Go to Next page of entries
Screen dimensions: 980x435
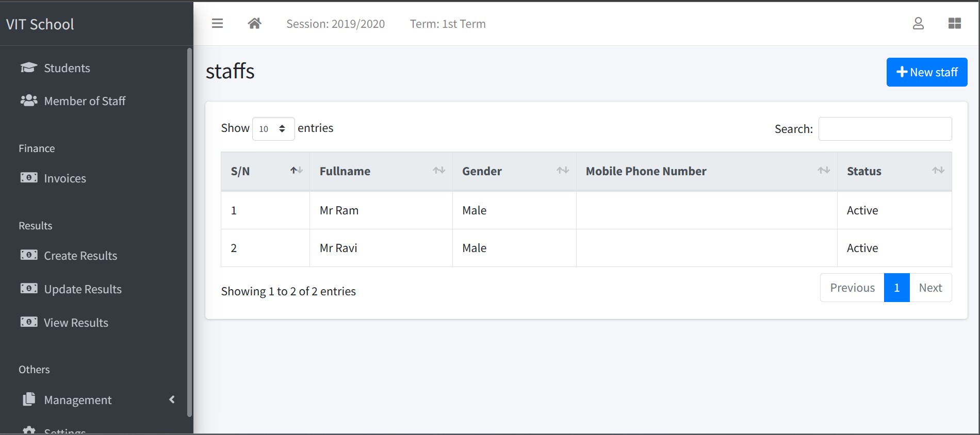coord(930,288)
